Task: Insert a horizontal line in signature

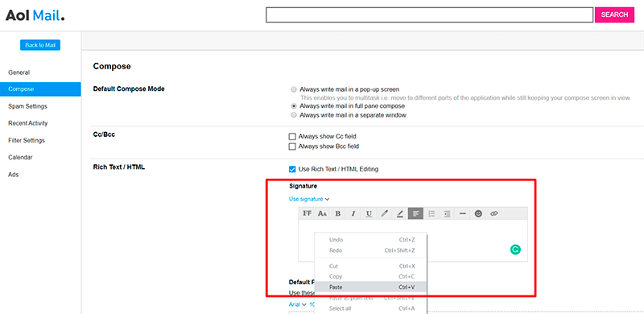Action: (462, 213)
